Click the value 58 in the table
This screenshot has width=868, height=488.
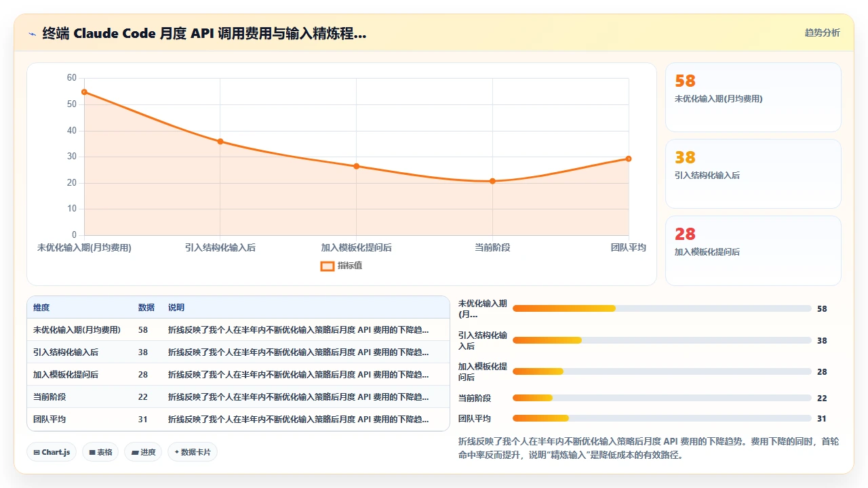coord(143,330)
